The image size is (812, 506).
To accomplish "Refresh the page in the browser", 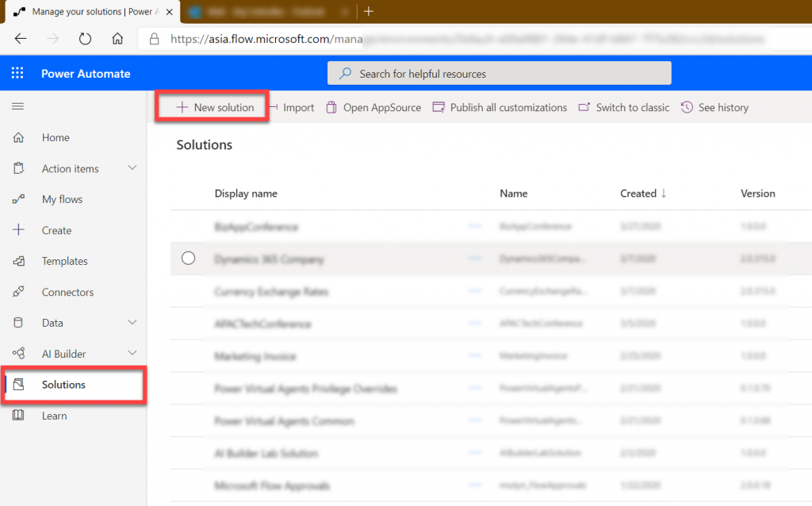I will coord(86,36).
